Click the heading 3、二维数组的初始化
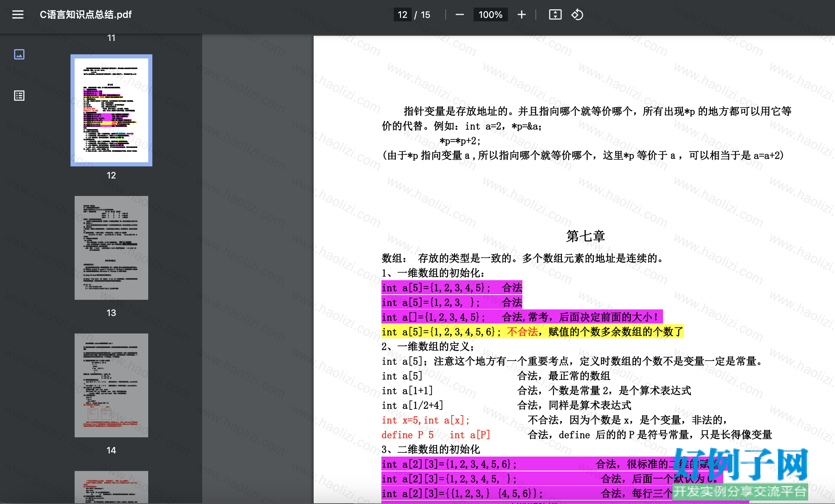Screen dimensions: 835x504 click(431, 449)
